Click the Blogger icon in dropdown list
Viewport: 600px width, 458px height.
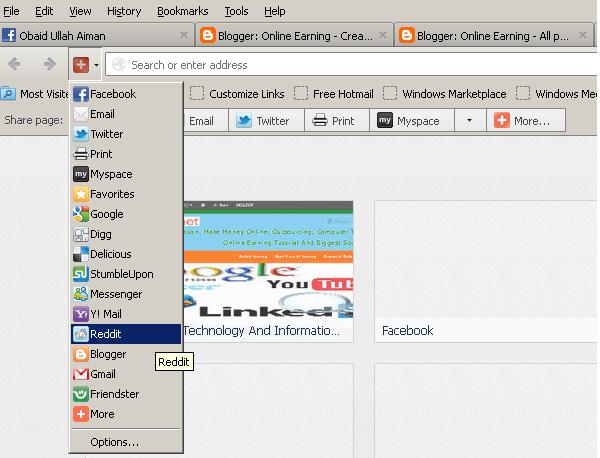(81, 354)
